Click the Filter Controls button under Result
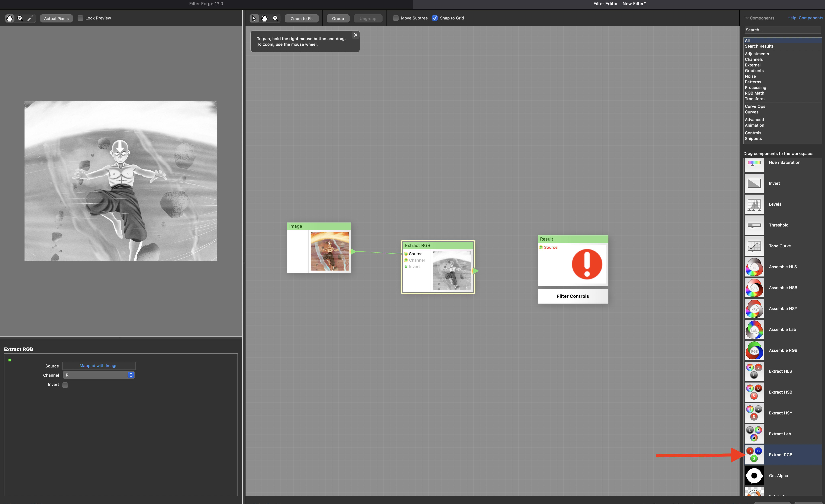This screenshot has height=504, width=825. click(x=573, y=296)
